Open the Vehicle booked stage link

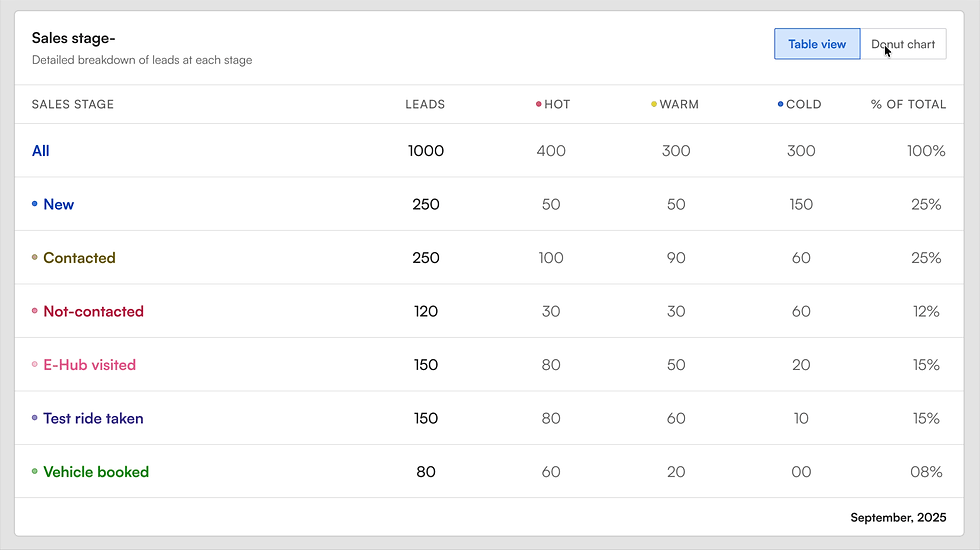point(96,472)
